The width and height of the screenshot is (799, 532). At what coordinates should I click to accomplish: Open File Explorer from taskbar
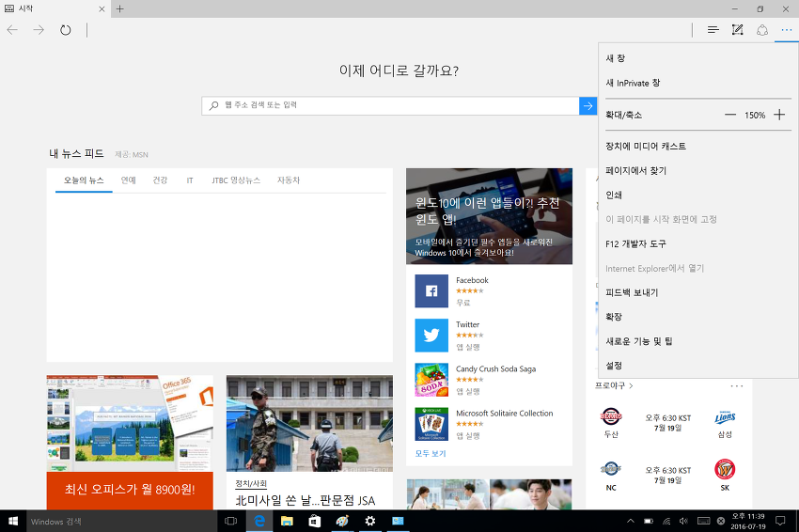coord(287,521)
